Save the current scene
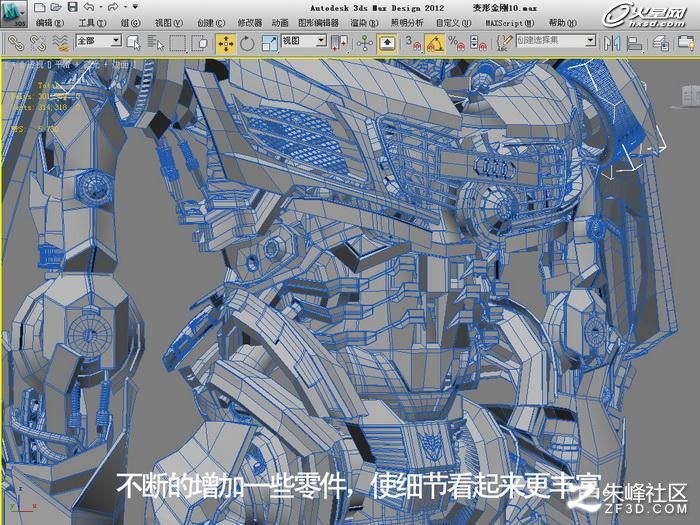The image size is (700, 525). (x=72, y=7)
